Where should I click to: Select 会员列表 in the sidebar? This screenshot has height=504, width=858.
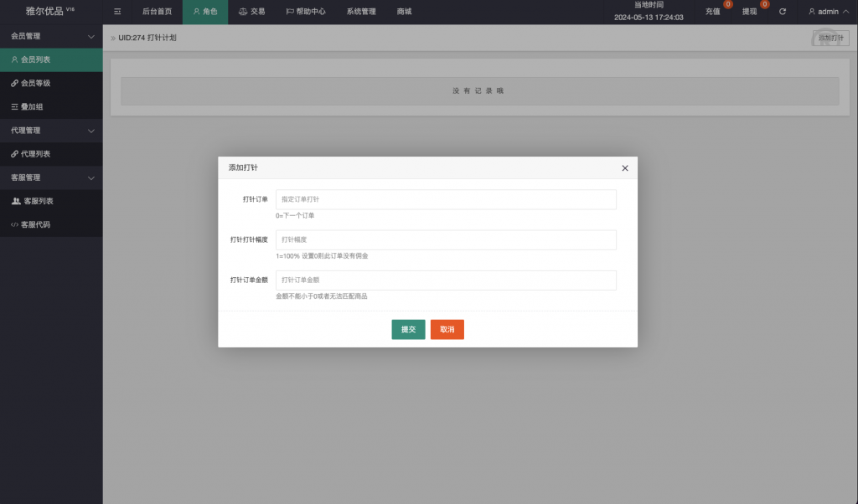coord(35,60)
